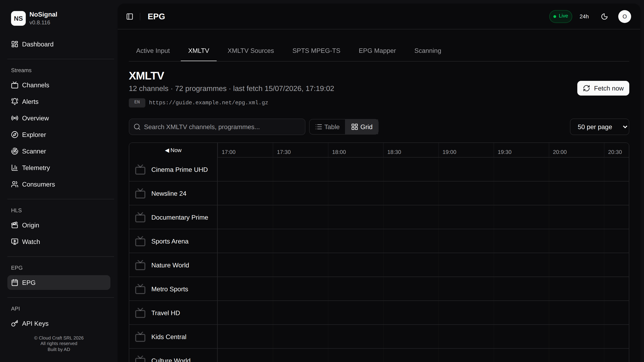Click Documentary Prime TV icon
The width and height of the screenshot is (644, 362).
(140, 218)
